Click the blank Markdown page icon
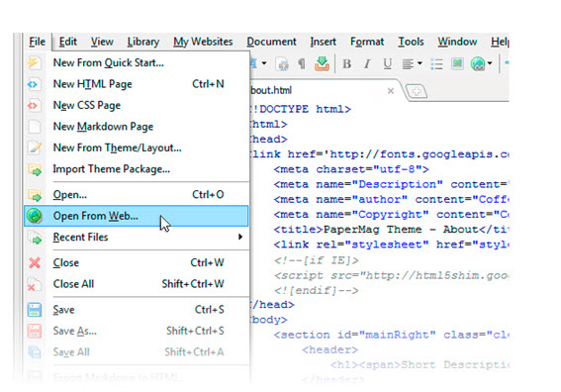The image size is (561, 392). tap(34, 127)
